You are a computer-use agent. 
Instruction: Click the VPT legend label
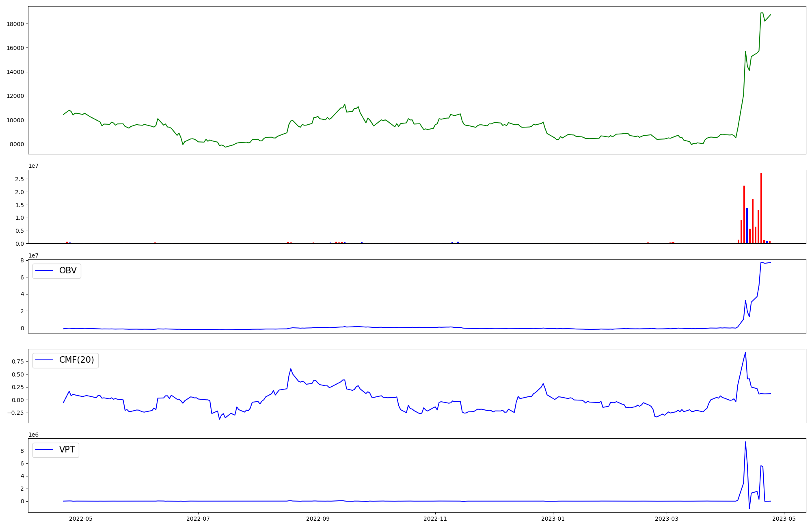pyautogui.click(x=67, y=450)
